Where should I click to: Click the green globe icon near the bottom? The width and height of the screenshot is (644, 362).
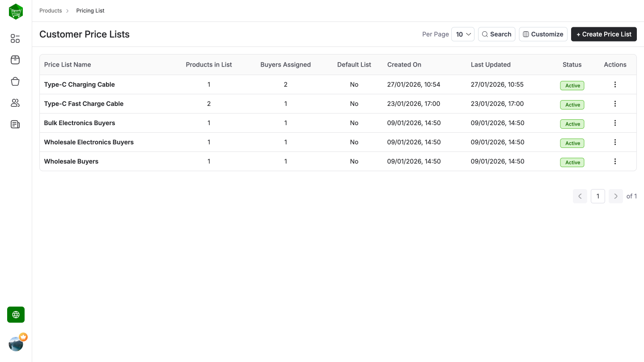pos(16,315)
